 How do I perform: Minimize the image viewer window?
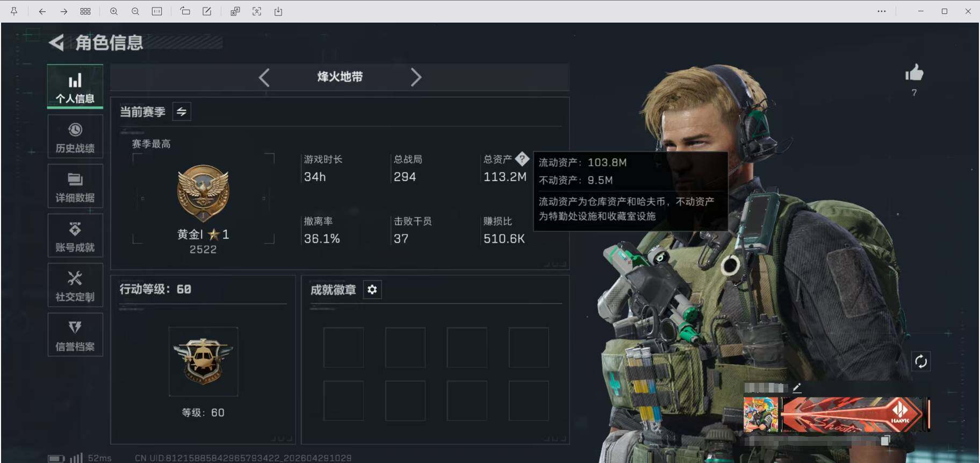pyautogui.click(x=921, y=11)
